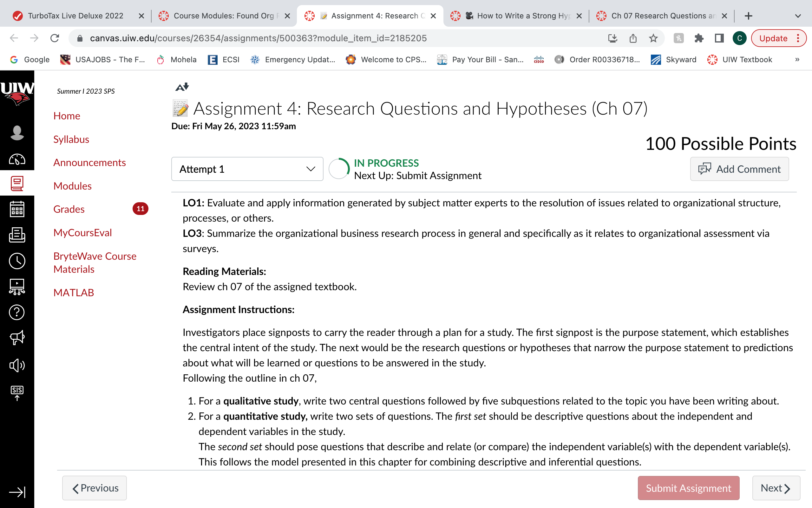Open the ECSI bookmark
Screen dimensions: 812x508
pos(224,59)
